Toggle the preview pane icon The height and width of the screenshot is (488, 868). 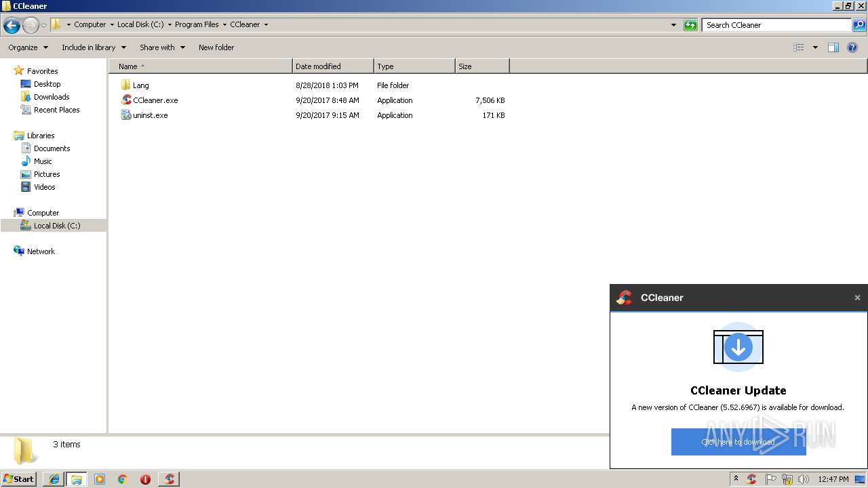833,47
